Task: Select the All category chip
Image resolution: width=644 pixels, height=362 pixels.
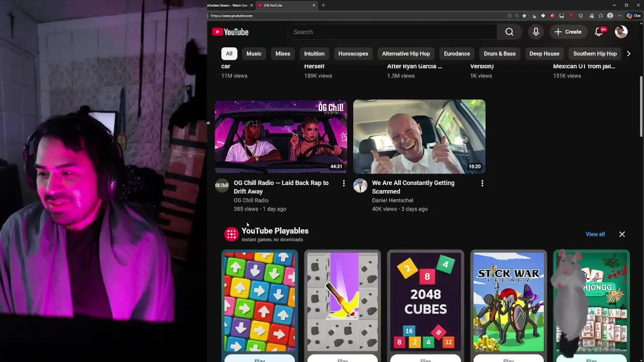Action: (229, 54)
